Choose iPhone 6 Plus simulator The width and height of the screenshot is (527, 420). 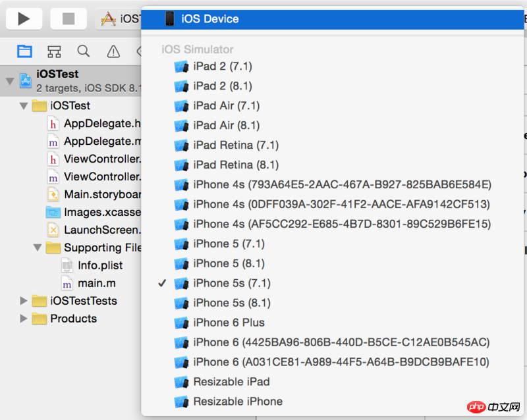coord(333,323)
